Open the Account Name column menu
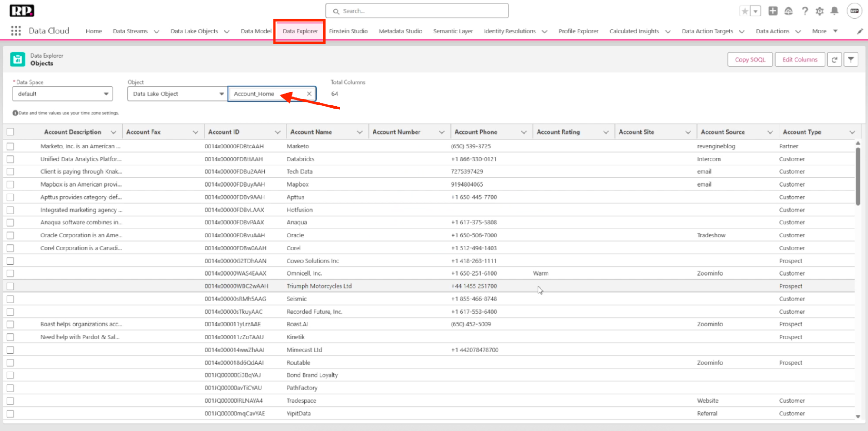 pos(360,132)
